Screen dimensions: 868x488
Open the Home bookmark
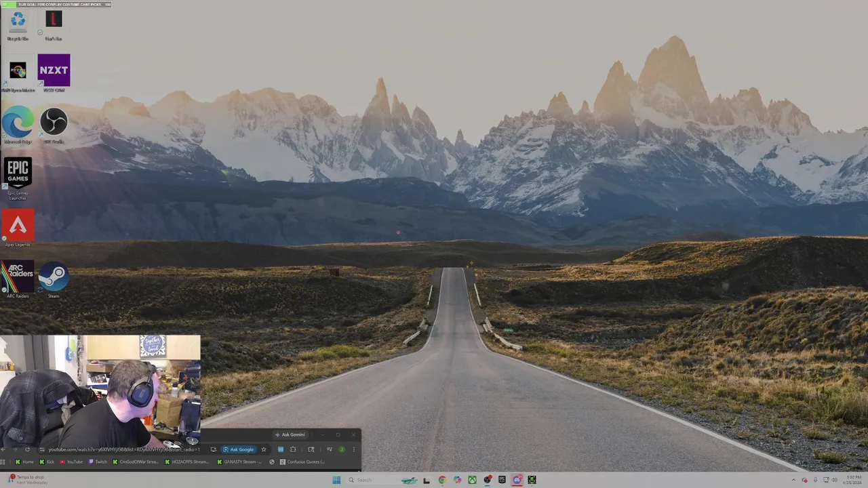tap(24, 462)
